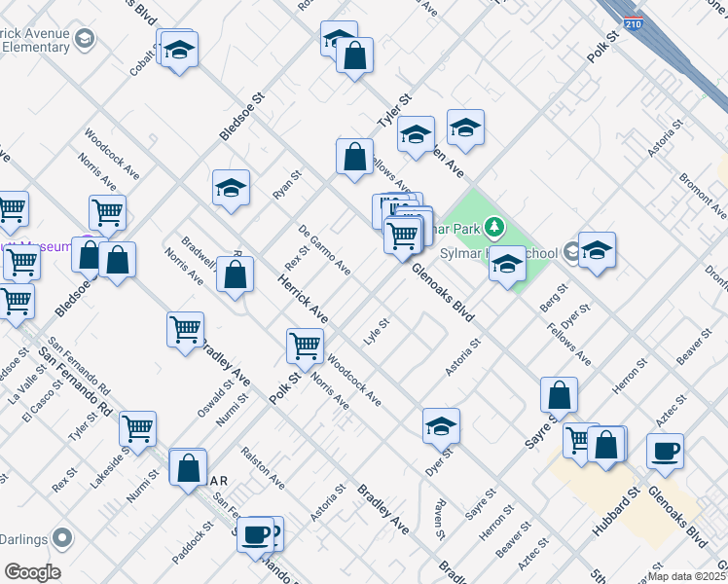This screenshot has height=584, width=728.
Task: Select the Darlings place label
Action: tap(23, 539)
